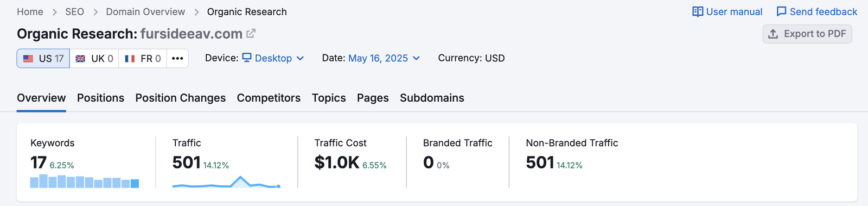This screenshot has width=868, height=206.
Task: Switch to the Positions tab
Action: pyautogui.click(x=100, y=98)
